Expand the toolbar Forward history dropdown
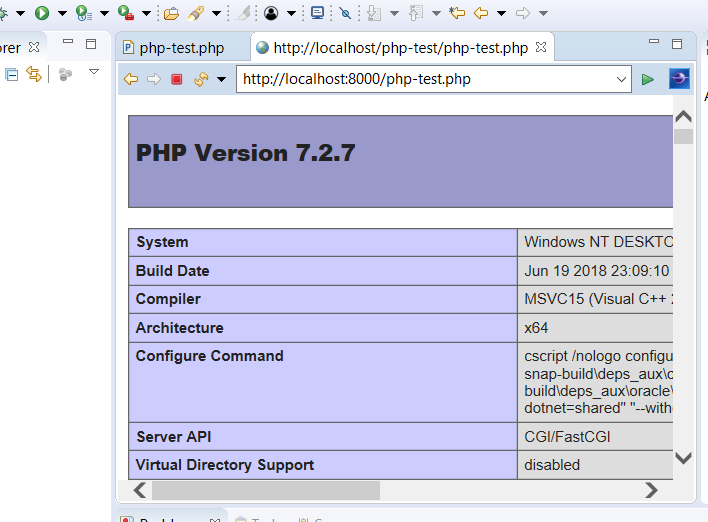 (543, 13)
